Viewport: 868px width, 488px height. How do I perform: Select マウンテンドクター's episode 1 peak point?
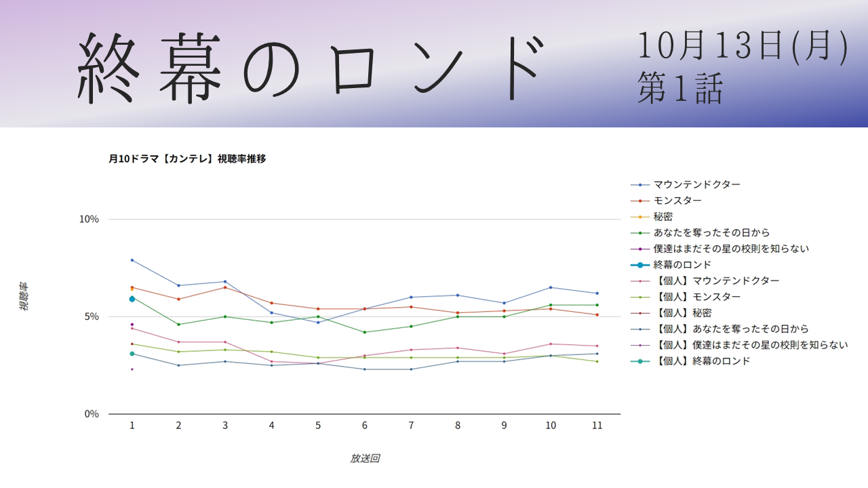[132, 260]
